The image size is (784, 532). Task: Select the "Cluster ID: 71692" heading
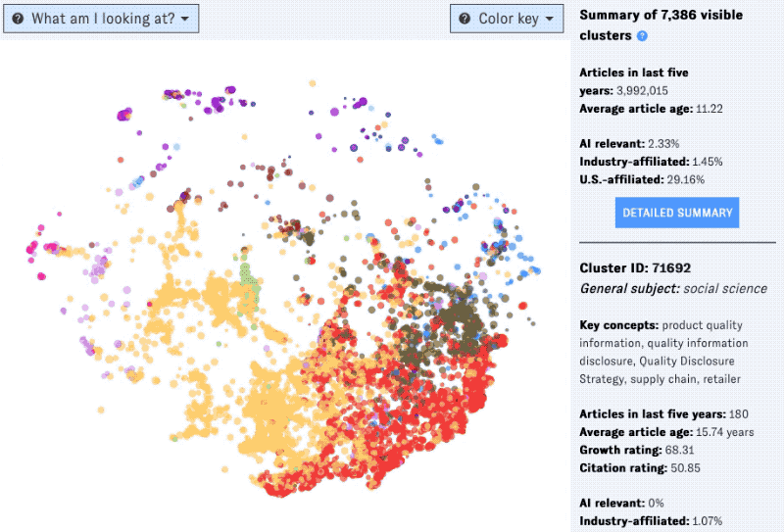pos(635,268)
